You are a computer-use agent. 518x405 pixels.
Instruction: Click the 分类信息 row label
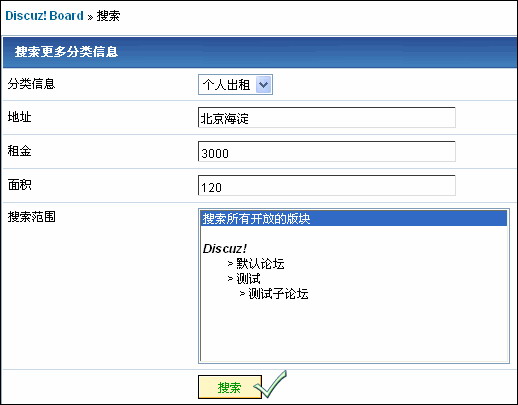(31, 84)
